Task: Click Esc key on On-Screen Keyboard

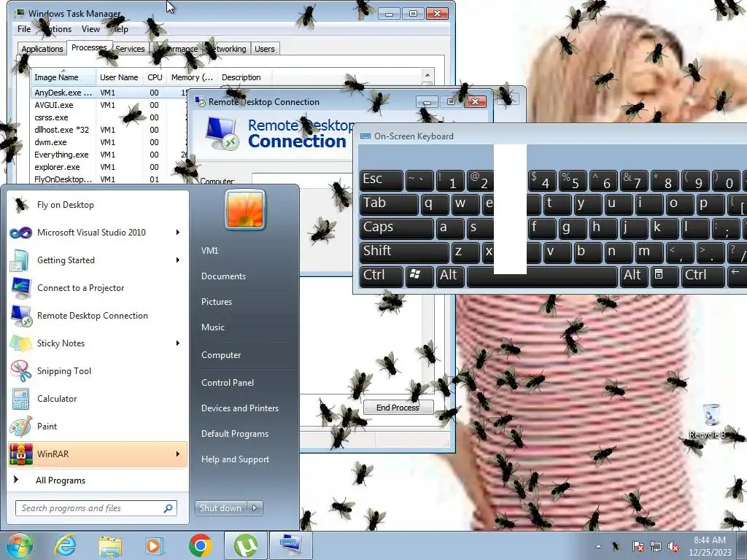Action: (381, 180)
